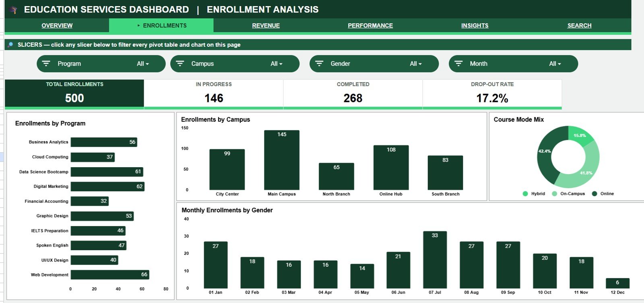The width and height of the screenshot is (644, 303).
Task: Switch to the REVENUE tab
Action: [x=266, y=25]
